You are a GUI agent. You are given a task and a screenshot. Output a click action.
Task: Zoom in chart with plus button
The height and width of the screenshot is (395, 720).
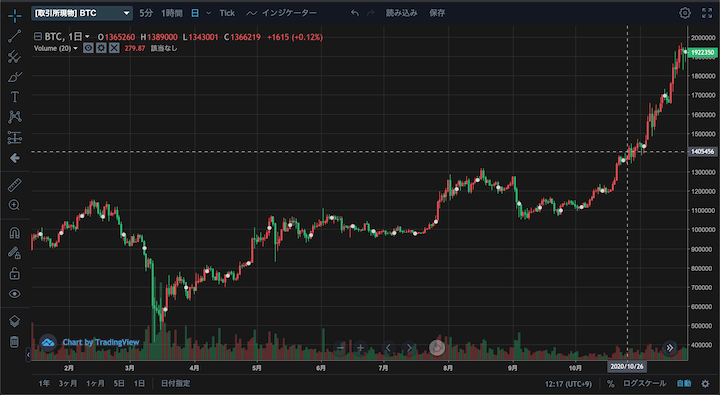pos(361,348)
